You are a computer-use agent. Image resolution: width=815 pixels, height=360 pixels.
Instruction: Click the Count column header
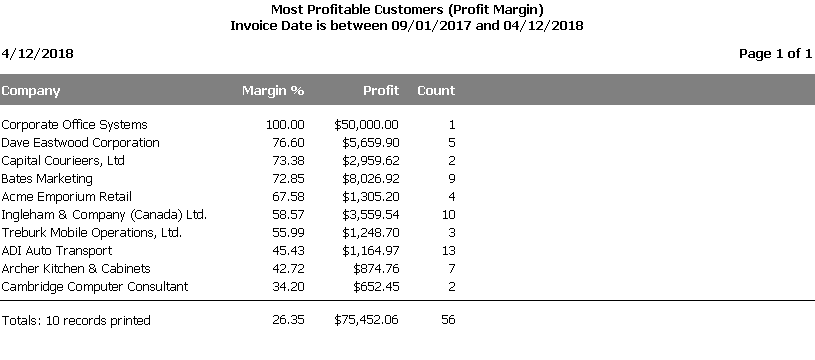(x=436, y=90)
